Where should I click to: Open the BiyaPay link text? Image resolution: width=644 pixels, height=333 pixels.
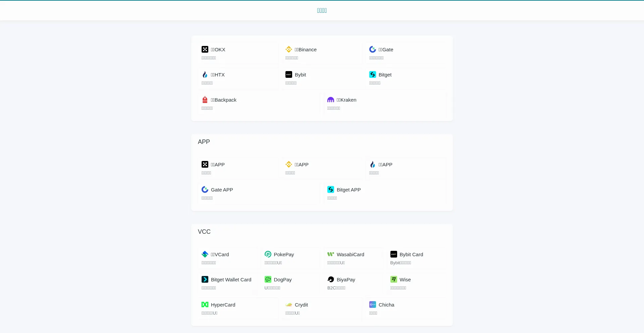click(346, 280)
